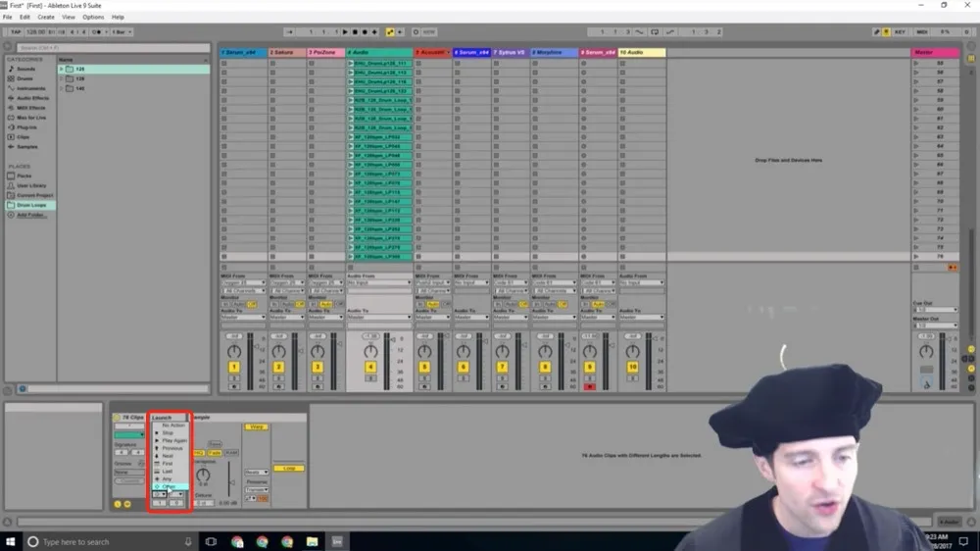Image resolution: width=980 pixels, height=551 pixels.
Task: Open the File menu
Action: tap(8, 17)
